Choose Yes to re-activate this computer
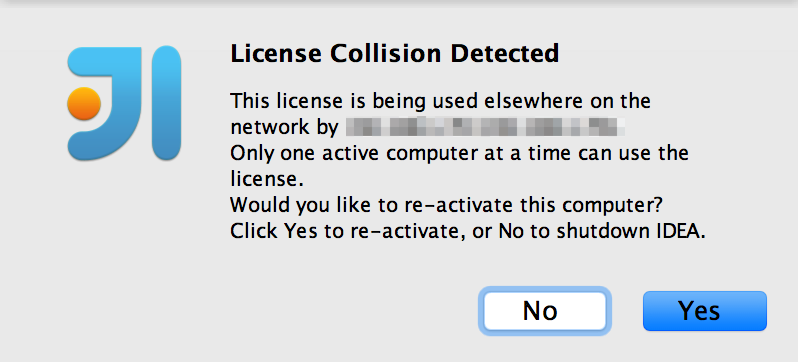 coord(705,311)
